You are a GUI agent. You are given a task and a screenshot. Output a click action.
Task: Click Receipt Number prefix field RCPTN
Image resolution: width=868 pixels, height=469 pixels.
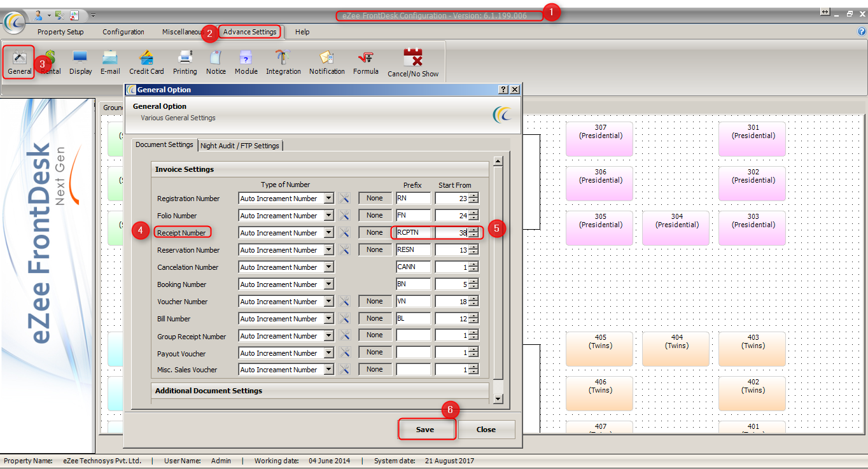click(x=413, y=233)
